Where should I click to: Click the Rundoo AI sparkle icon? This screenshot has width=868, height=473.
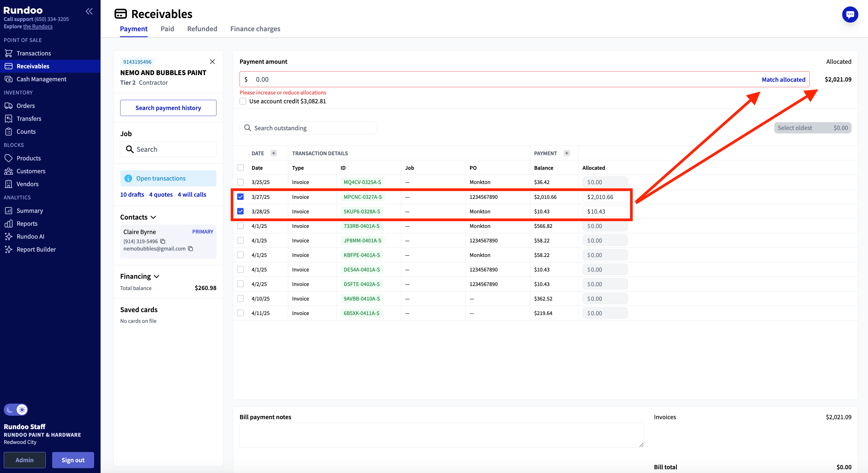coord(8,236)
